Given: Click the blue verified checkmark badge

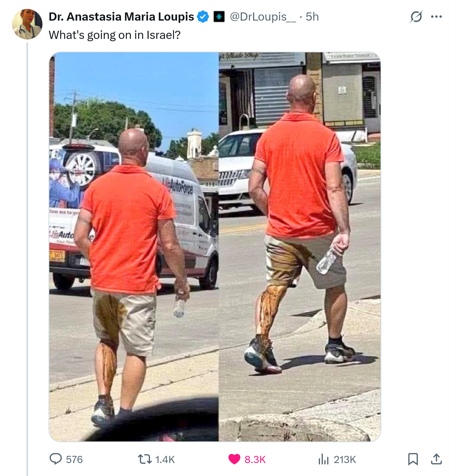Looking at the screenshot, I should (x=203, y=17).
